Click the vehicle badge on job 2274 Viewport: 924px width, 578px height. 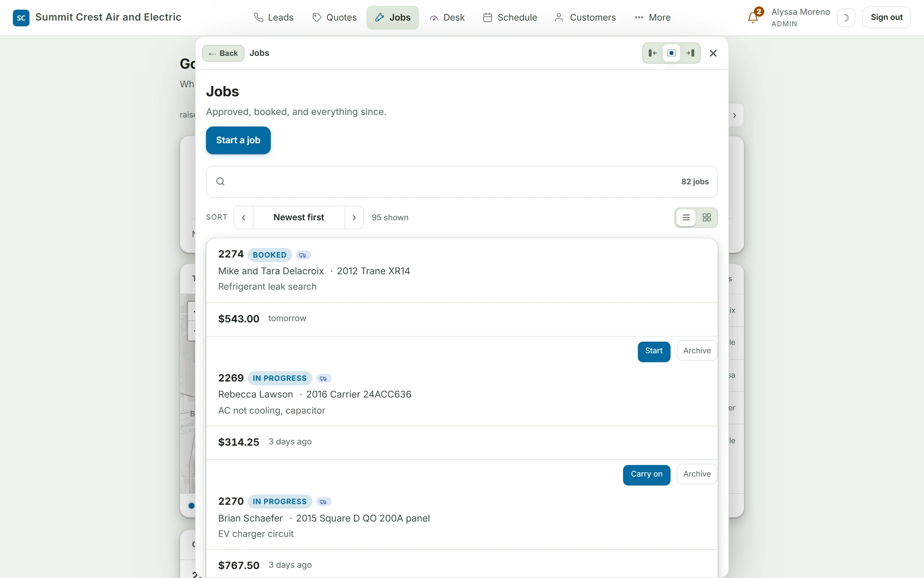303,255
